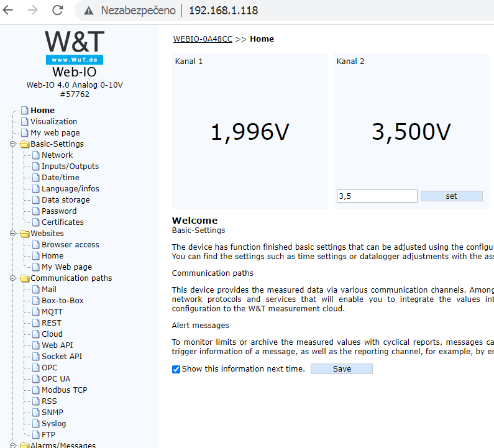Open REST settings
The width and height of the screenshot is (494, 448).
click(x=52, y=323)
